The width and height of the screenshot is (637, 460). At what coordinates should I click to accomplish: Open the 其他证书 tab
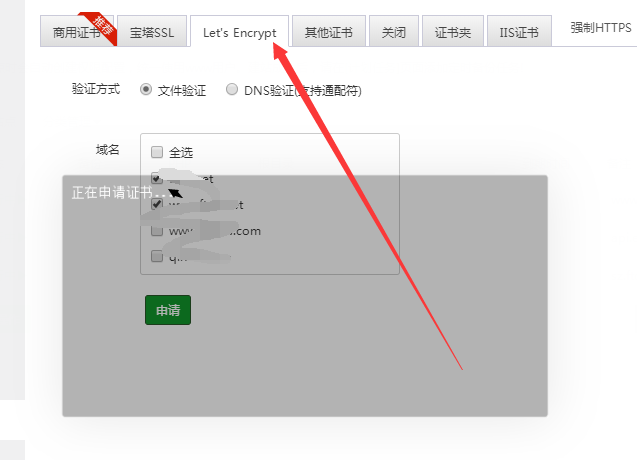tap(329, 32)
